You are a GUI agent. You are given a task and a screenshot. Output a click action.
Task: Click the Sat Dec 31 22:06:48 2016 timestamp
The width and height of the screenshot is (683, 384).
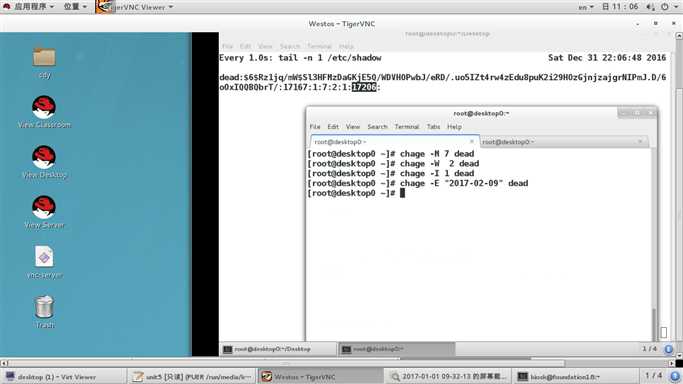click(607, 57)
